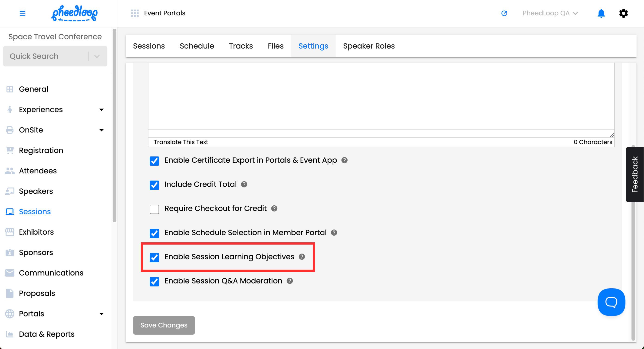Click the sidebar vertical scrollbar
The width and height of the screenshot is (644, 349).
(x=115, y=125)
